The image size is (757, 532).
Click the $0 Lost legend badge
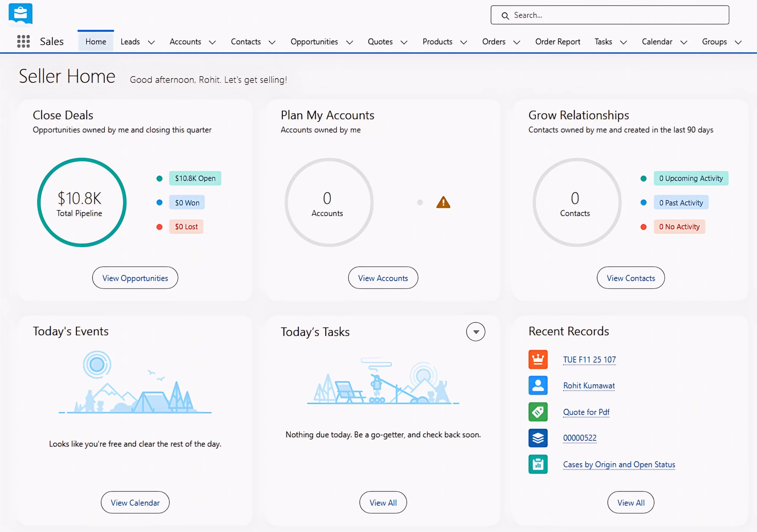[186, 227]
